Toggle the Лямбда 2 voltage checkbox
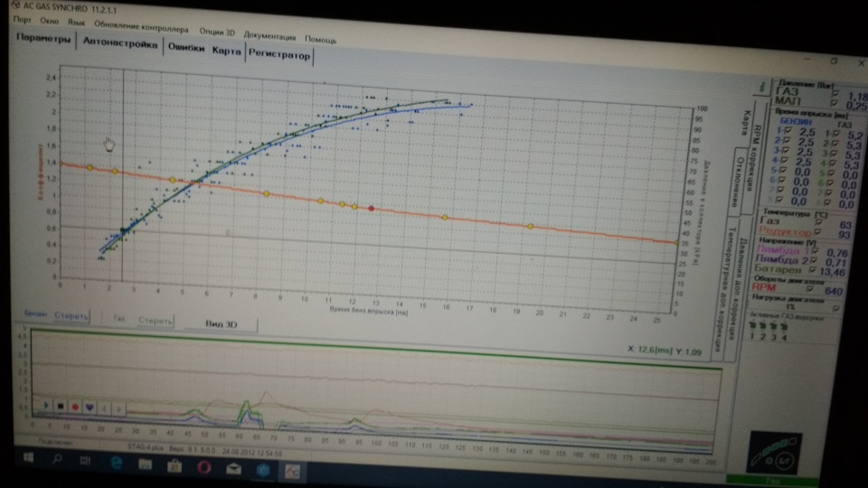Screen dimensions: 868x488 pos(814,260)
